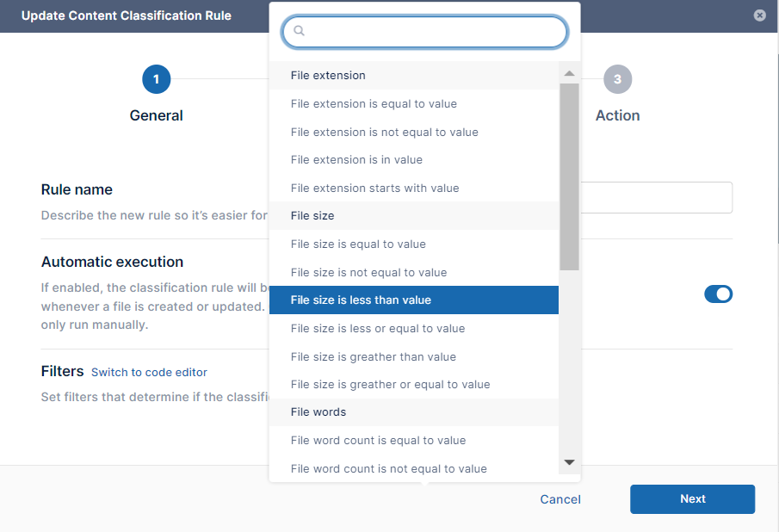Click the Rule name text input
Image resolution: width=779 pixels, height=532 pixels.
pos(656,197)
